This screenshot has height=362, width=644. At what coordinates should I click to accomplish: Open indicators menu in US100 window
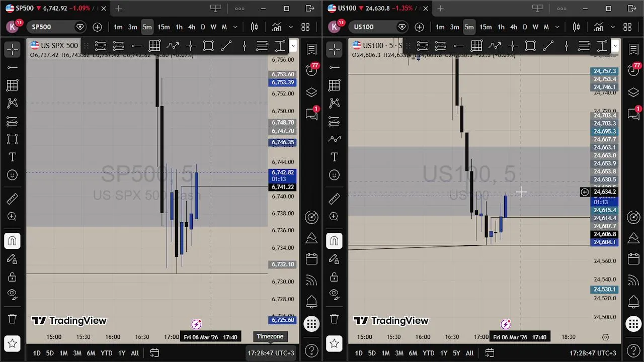pos(598,27)
